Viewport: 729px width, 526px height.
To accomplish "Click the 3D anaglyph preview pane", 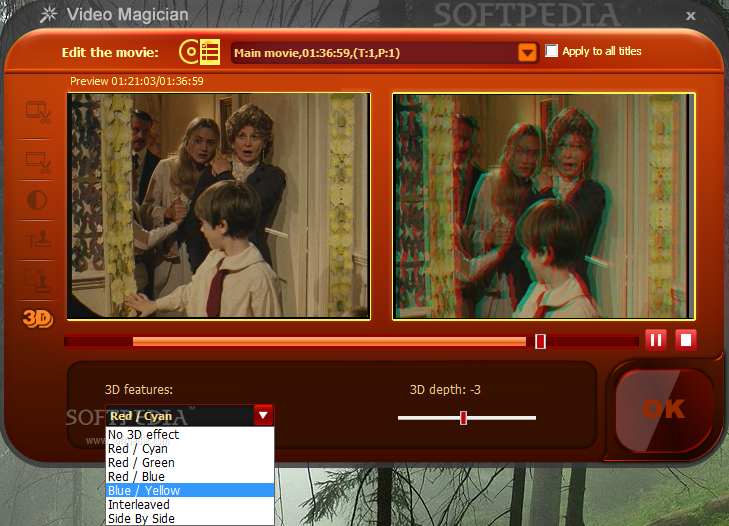I will click(x=544, y=206).
